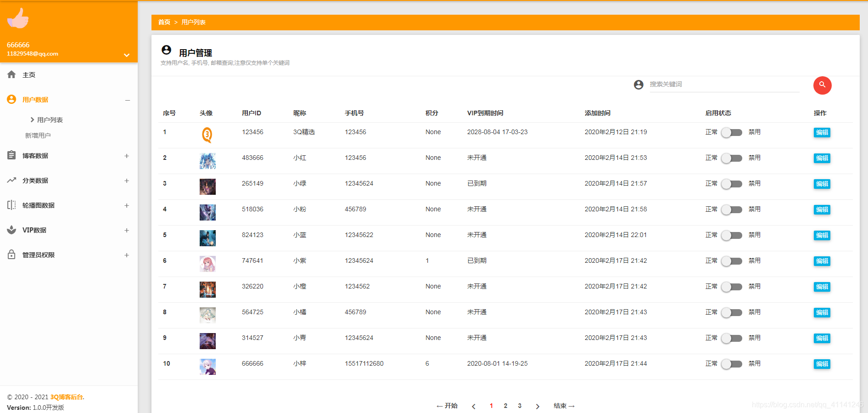Screen dimensions: 868x413
Task: Expand the 博客数据 menu section
Action: (127, 156)
